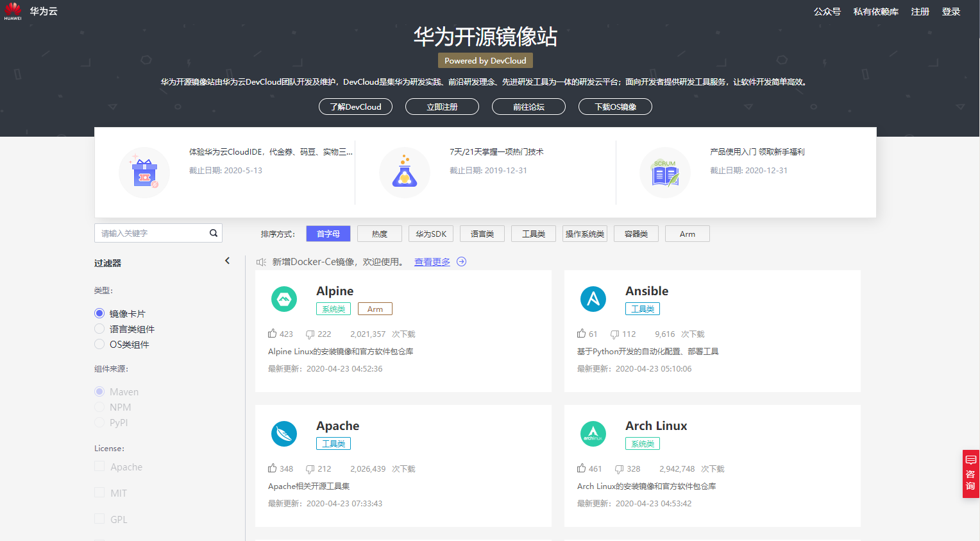Click the Arm tag on Alpine card
Viewport: 980px width, 541px height.
pos(375,309)
